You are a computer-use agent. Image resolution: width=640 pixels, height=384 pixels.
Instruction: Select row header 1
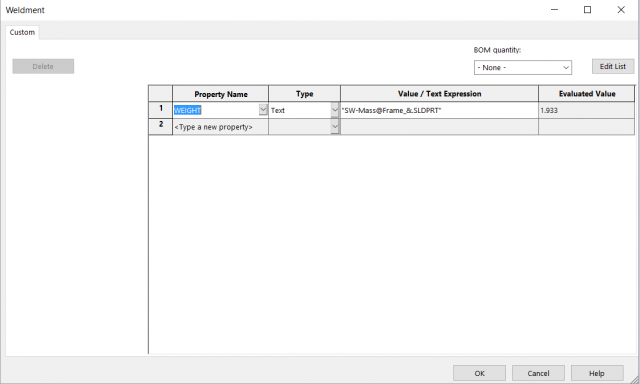(161, 110)
